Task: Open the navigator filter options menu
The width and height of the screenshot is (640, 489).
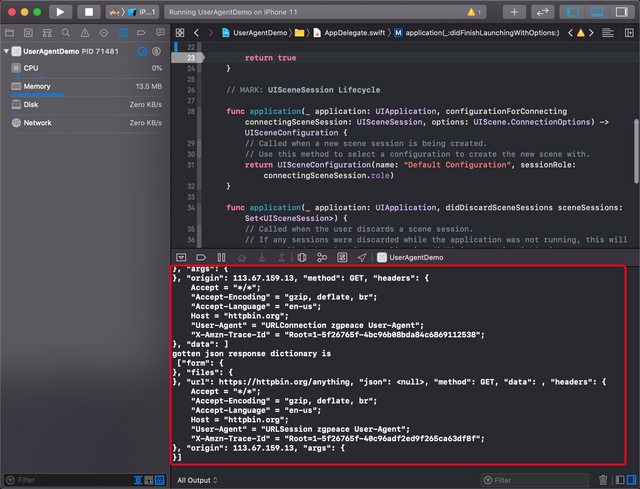Action: (x=11, y=480)
